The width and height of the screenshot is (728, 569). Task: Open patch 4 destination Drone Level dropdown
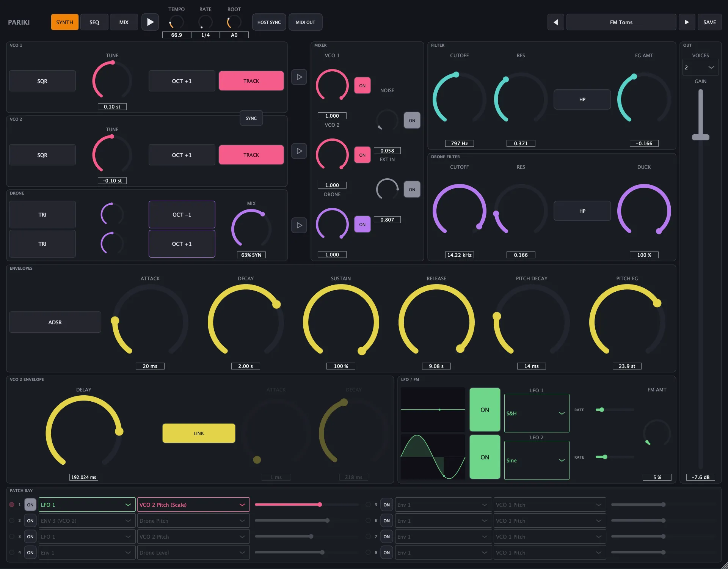pos(193,553)
